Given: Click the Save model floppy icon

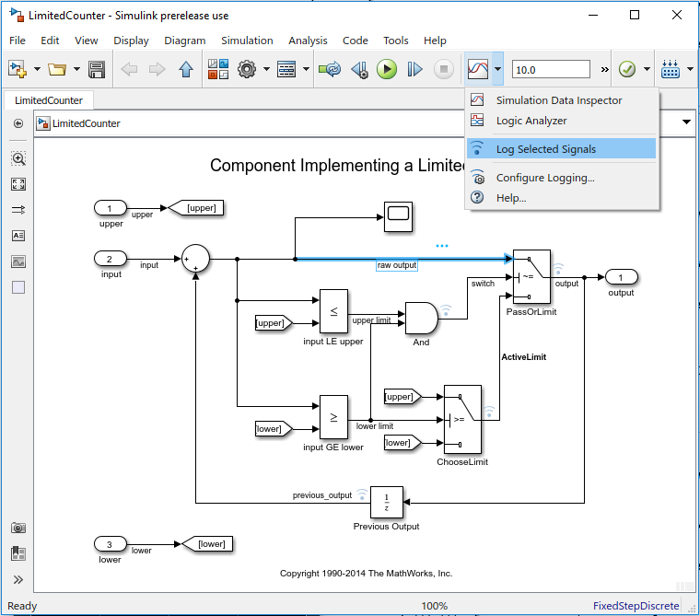Looking at the screenshot, I should (97, 70).
